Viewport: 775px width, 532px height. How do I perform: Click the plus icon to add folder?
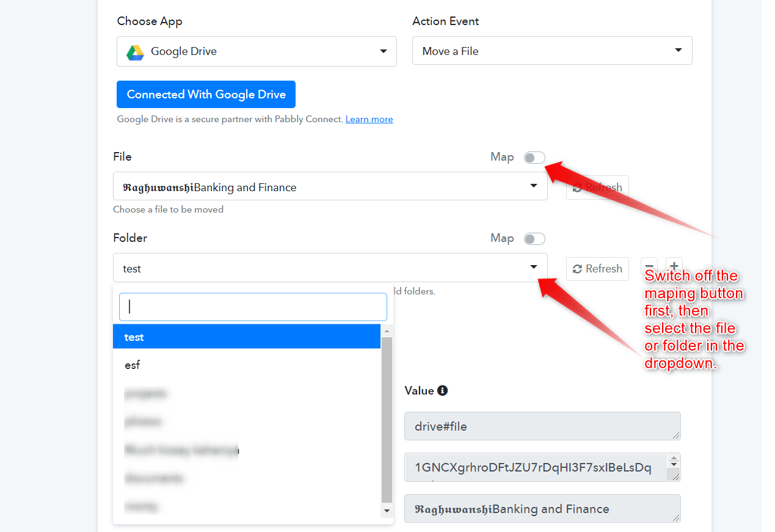[x=674, y=266]
